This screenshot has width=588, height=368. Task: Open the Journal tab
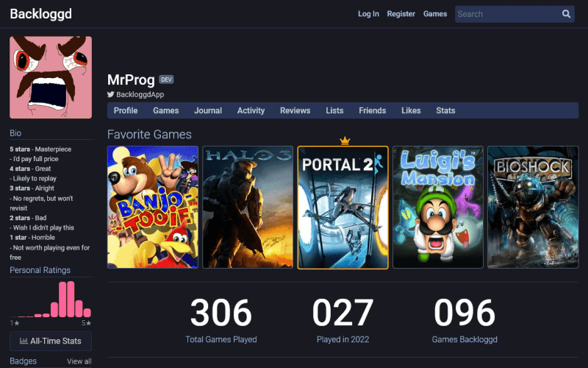click(208, 110)
